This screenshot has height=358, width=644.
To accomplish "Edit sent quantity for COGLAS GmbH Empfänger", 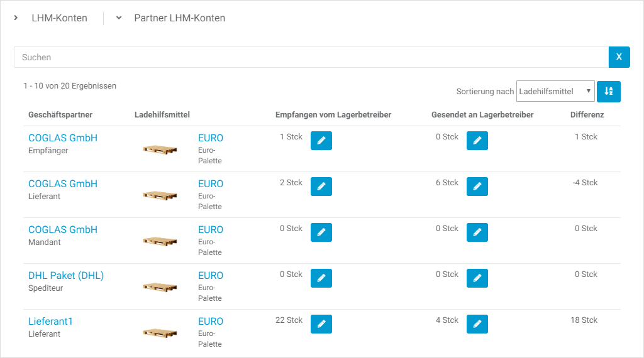I will click(x=477, y=141).
